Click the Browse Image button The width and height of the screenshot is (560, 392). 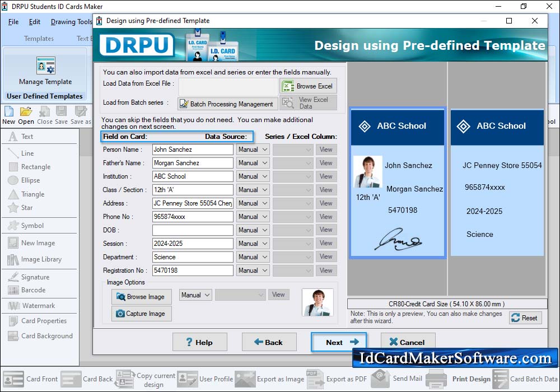(142, 297)
